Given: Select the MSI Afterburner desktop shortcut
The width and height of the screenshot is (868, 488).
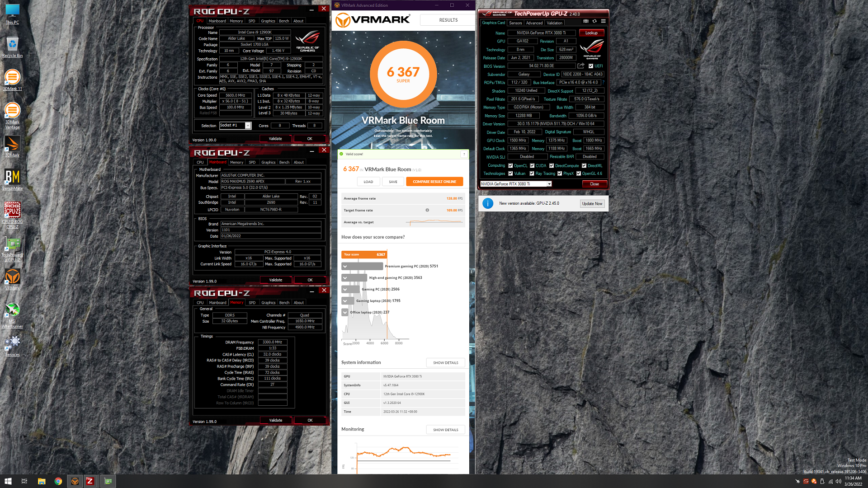Looking at the screenshot, I should (x=12, y=315).
